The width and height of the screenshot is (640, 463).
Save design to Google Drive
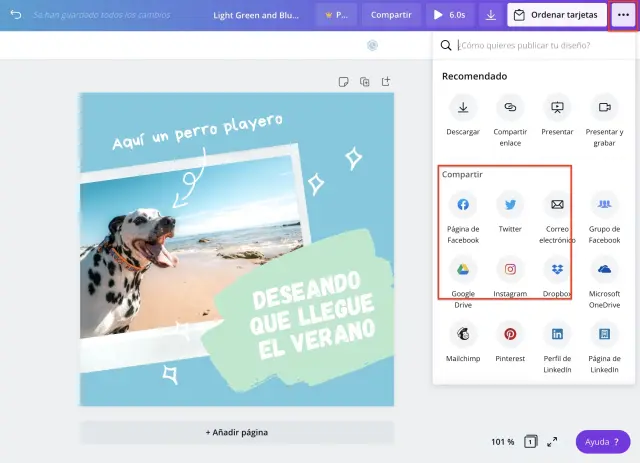click(463, 269)
